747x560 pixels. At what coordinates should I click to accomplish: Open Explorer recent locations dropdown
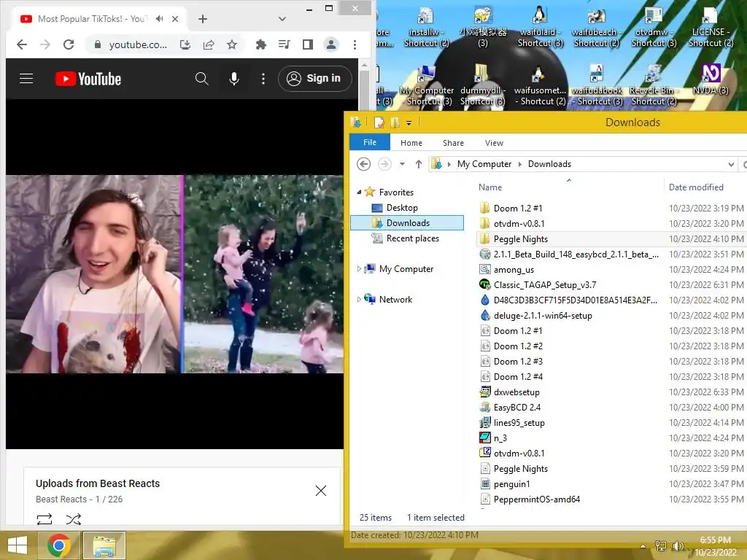pyautogui.click(x=402, y=164)
